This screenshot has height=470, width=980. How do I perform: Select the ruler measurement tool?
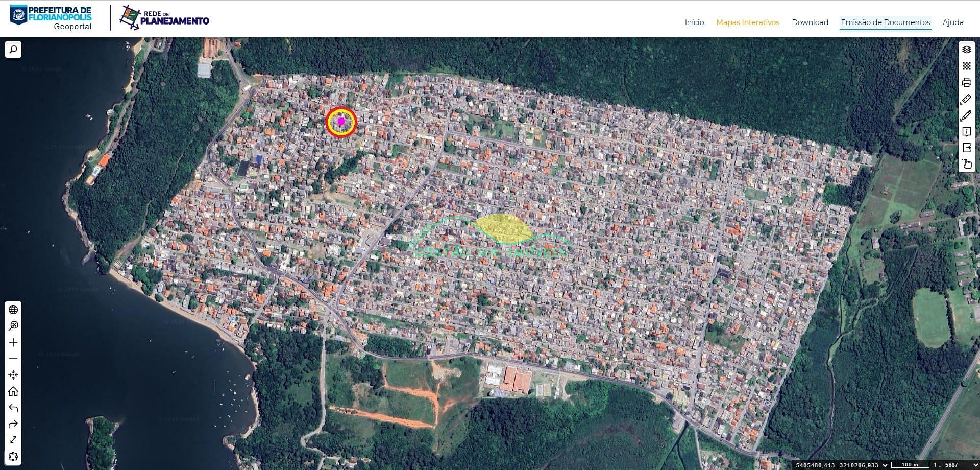(966, 99)
